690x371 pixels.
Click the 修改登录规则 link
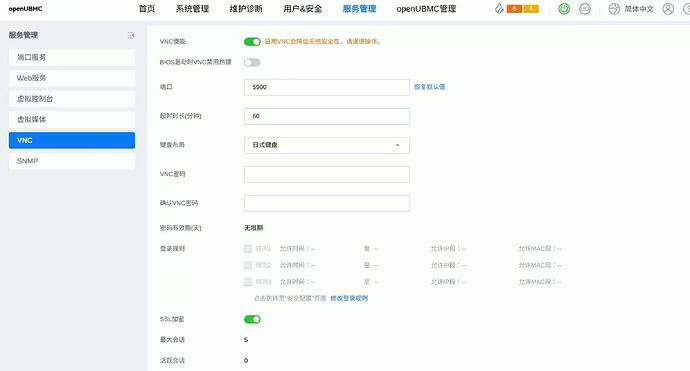pos(349,298)
